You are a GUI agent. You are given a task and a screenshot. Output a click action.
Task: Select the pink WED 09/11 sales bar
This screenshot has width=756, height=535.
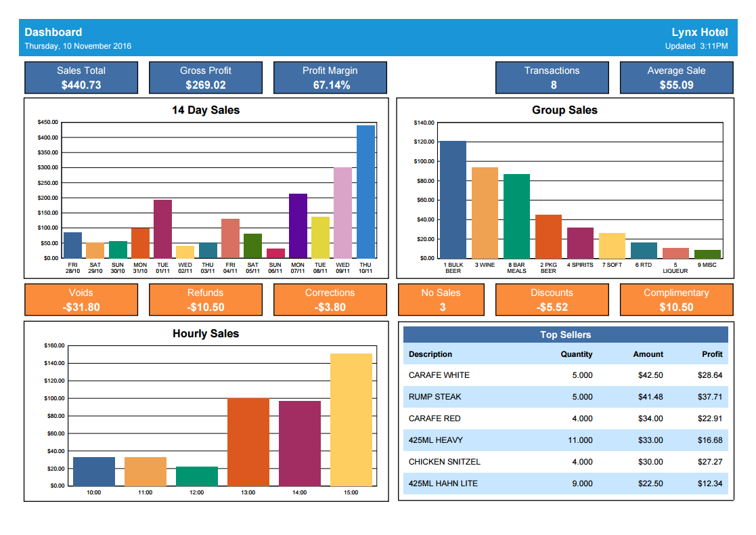tap(342, 213)
